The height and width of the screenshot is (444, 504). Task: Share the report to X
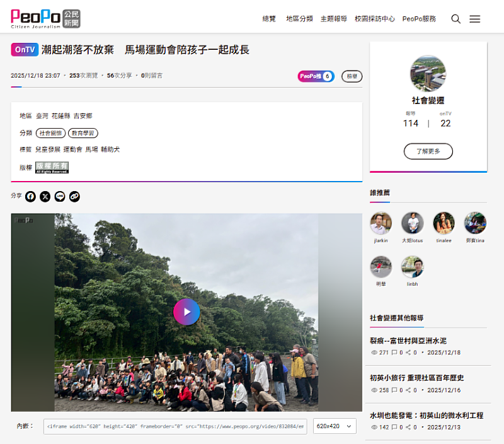(x=45, y=196)
